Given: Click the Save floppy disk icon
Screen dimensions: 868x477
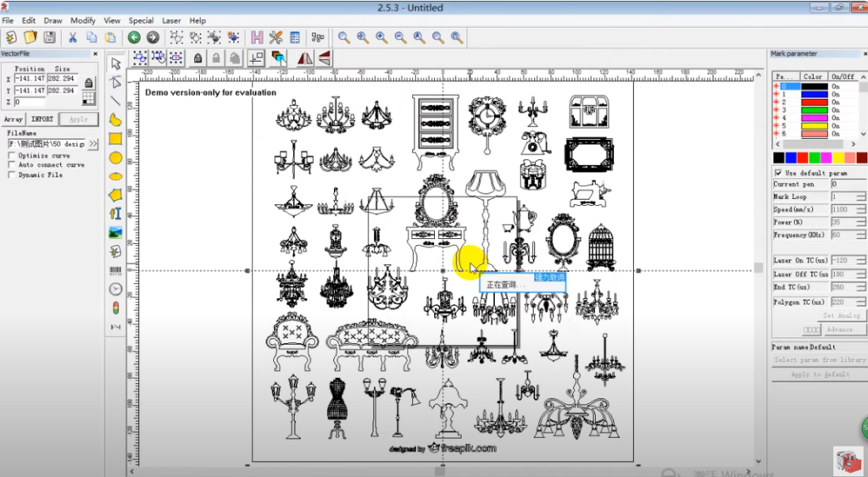Looking at the screenshot, I should pos(49,37).
